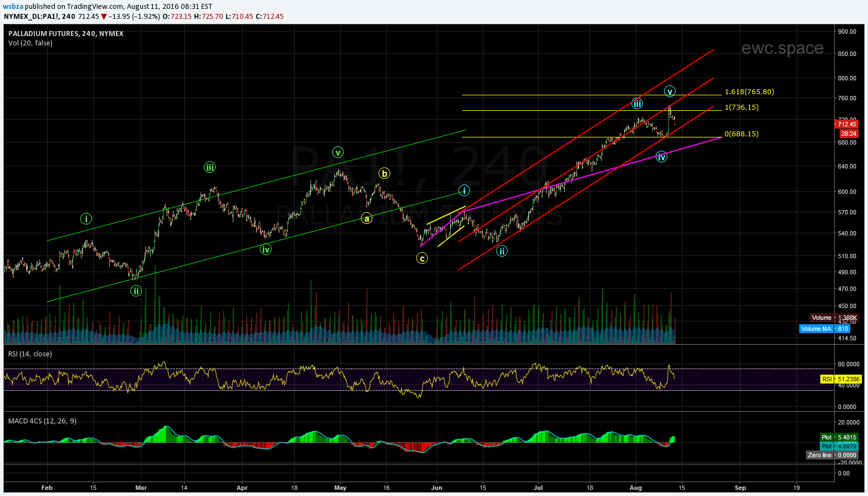Click the cyan circled wave v marker

pos(670,91)
